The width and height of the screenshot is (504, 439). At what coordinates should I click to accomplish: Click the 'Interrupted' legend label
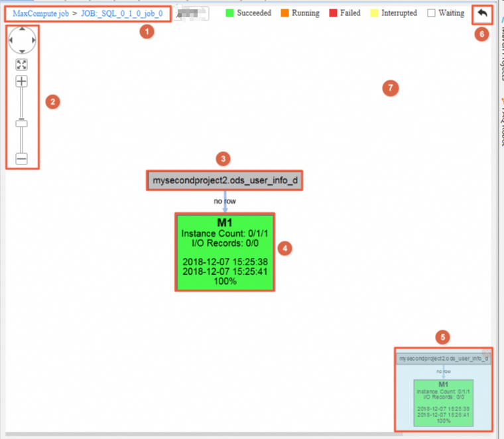pos(399,13)
